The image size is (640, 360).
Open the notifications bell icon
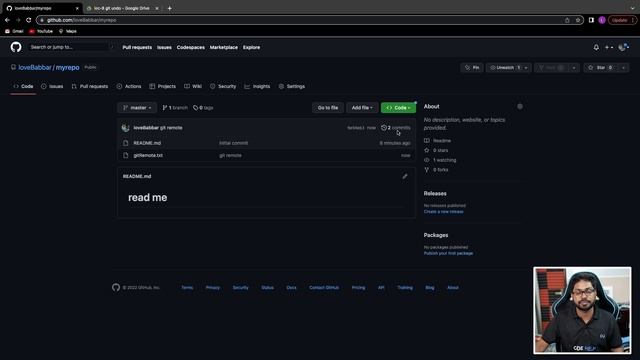pos(596,47)
